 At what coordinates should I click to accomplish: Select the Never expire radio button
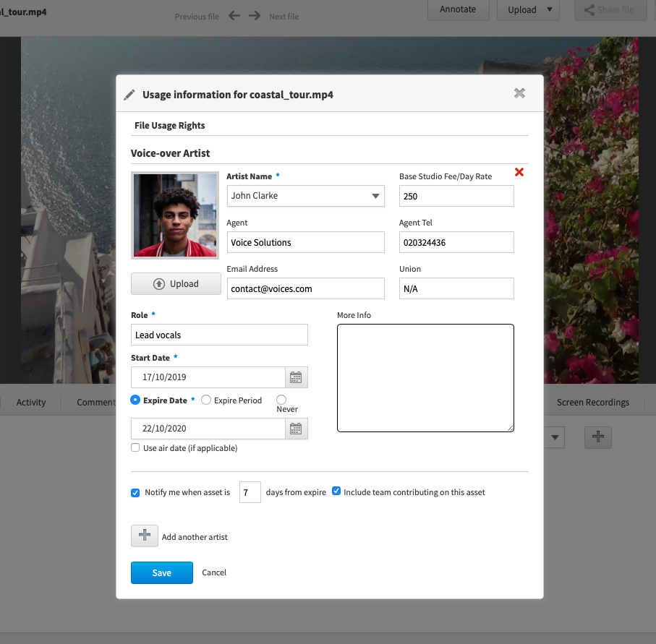click(x=281, y=400)
